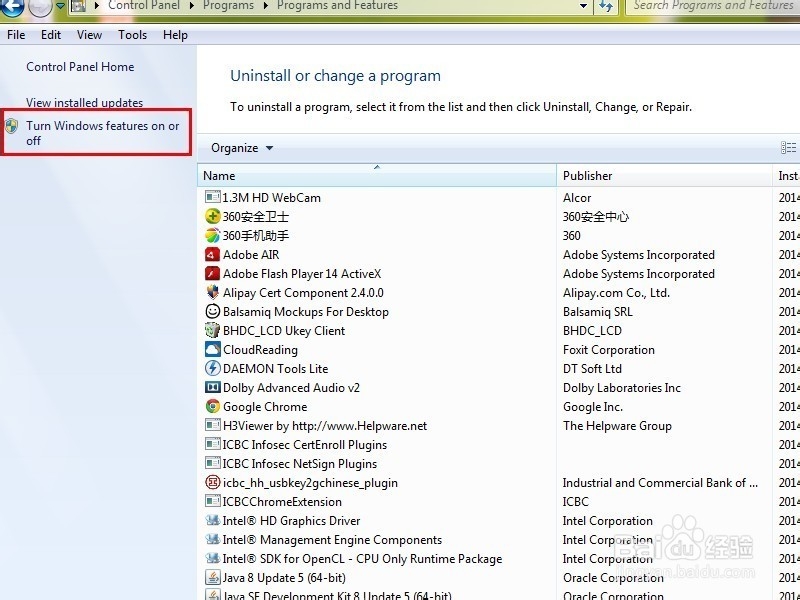
Task: Click publisher cell DT Soft Ltd
Action: coord(592,368)
